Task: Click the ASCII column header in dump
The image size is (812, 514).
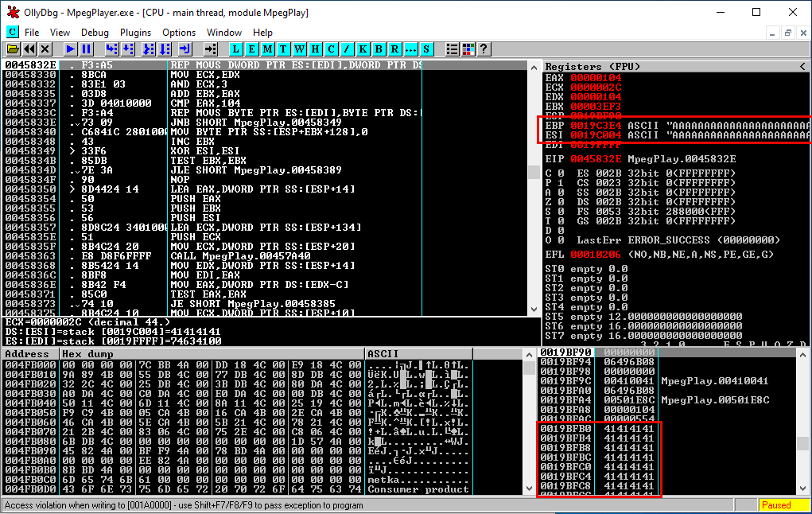Action: pyautogui.click(x=418, y=354)
